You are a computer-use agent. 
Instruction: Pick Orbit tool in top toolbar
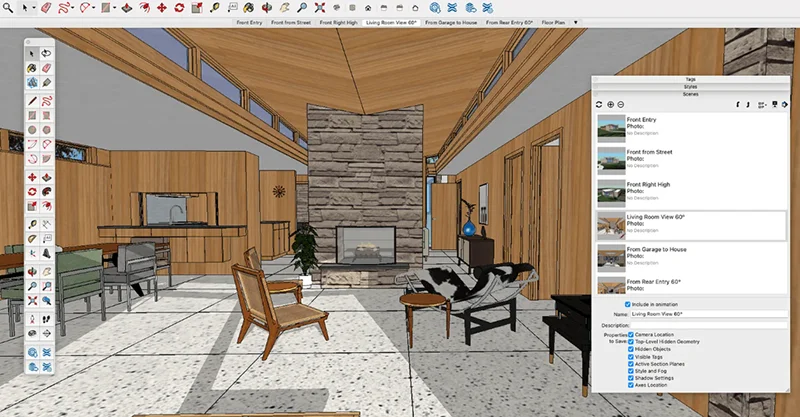coord(267,8)
